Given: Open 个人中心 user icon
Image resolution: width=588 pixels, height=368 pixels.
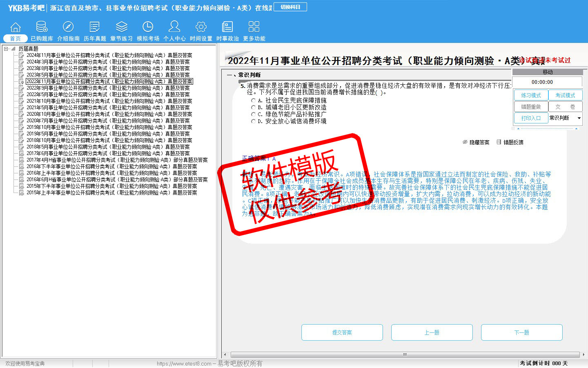Looking at the screenshot, I should click(174, 27).
